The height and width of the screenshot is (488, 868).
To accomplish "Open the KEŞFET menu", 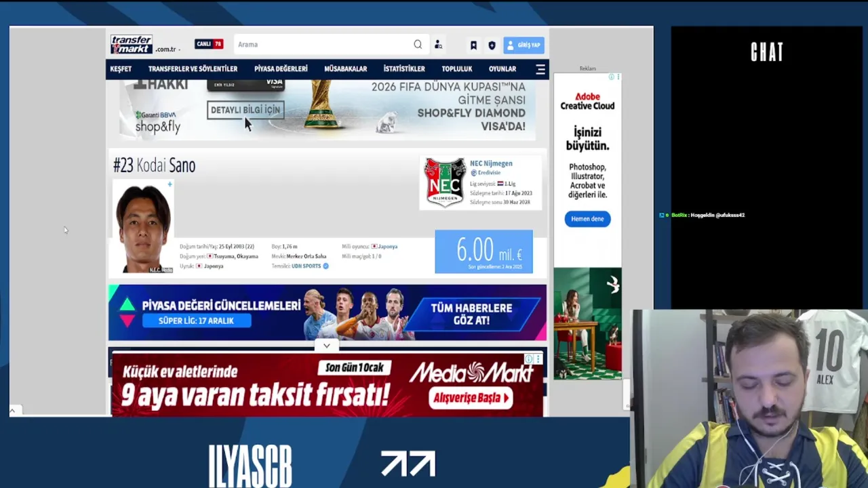I will click(x=121, y=68).
